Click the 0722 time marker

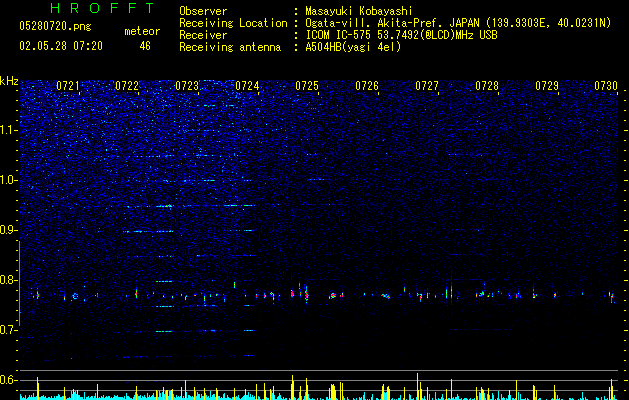[127, 86]
